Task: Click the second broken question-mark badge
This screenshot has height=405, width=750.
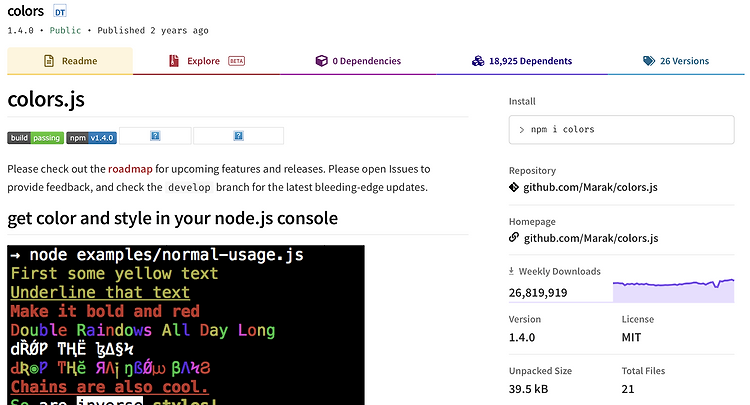Action: click(238, 136)
